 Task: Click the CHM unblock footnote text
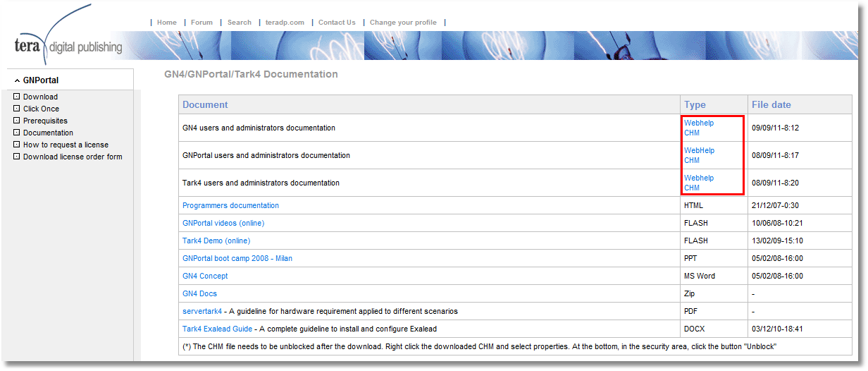pos(479,346)
